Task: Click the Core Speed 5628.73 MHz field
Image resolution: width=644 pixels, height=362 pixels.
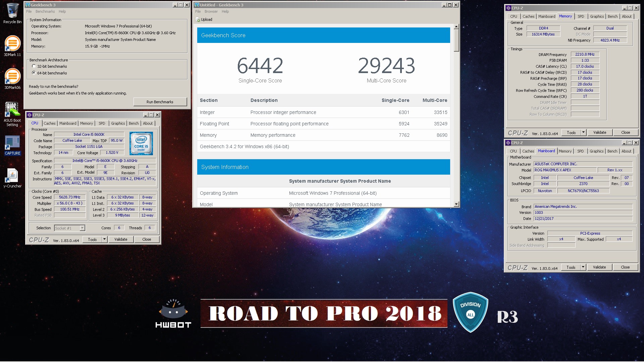Action: click(70, 197)
